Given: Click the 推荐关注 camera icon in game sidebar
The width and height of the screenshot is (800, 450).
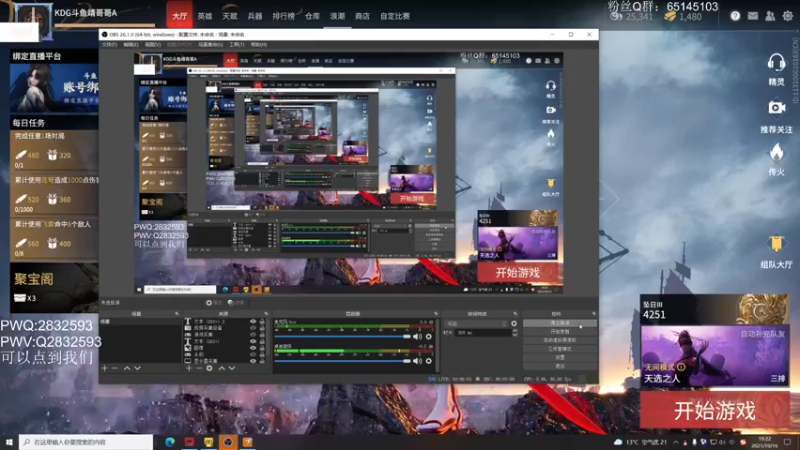Looking at the screenshot, I should click(777, 108).
